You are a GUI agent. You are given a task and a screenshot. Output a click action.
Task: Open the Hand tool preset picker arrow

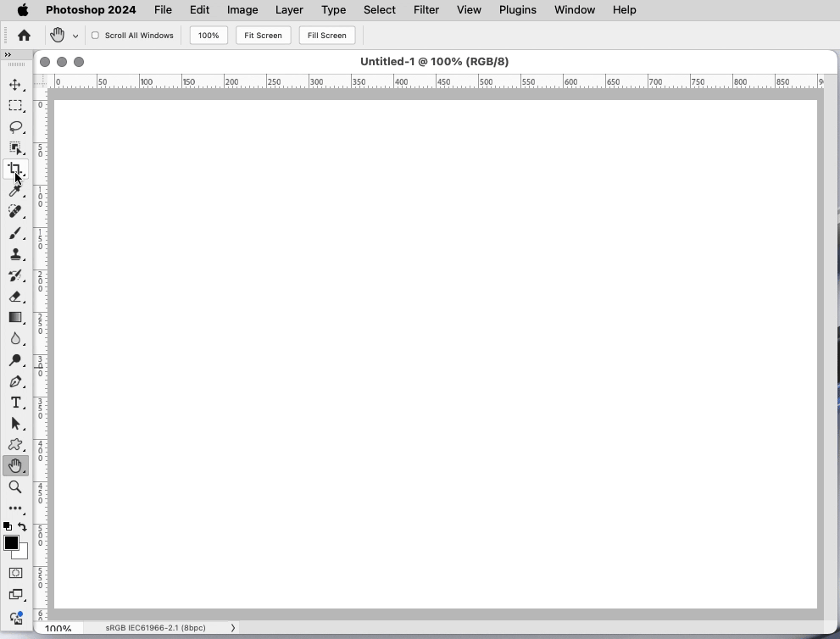[75, 36]
